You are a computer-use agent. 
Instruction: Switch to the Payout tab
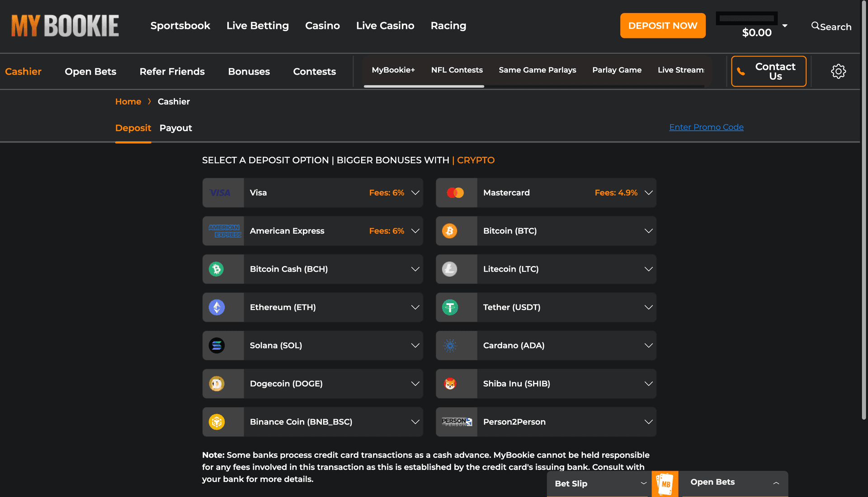(175, 128)
